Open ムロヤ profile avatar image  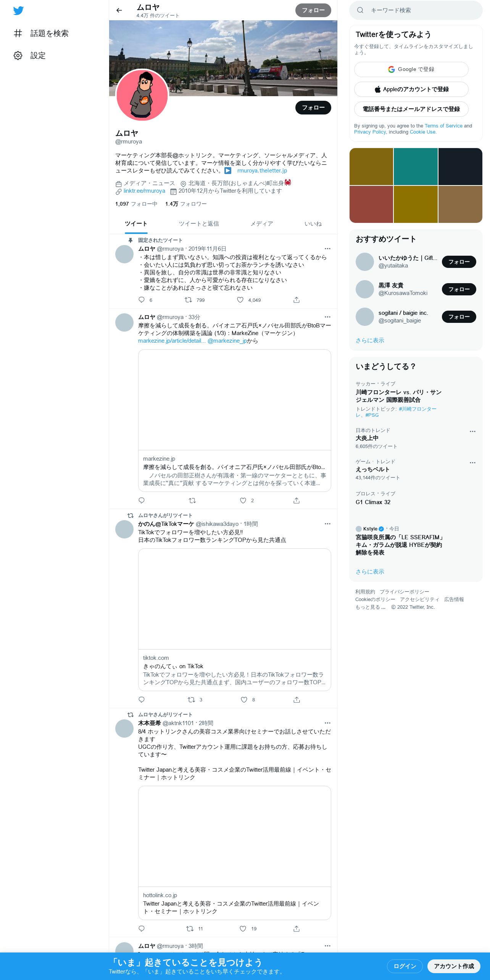142,95
